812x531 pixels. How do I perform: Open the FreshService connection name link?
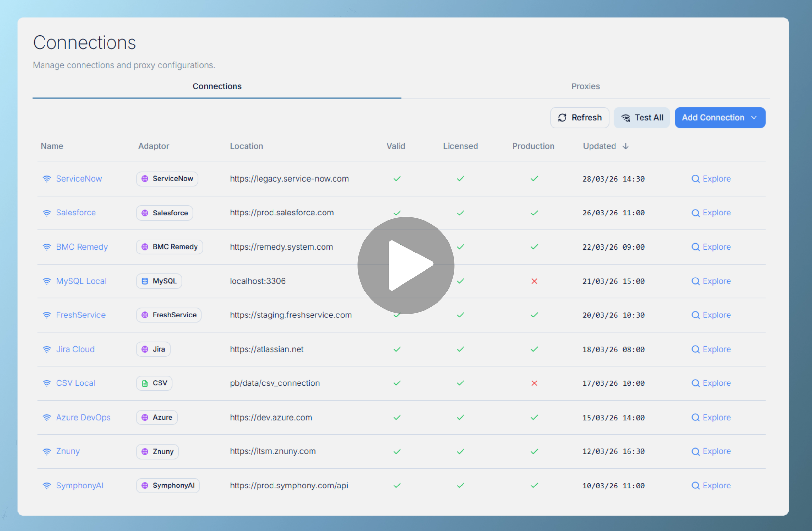pos(81,315)
